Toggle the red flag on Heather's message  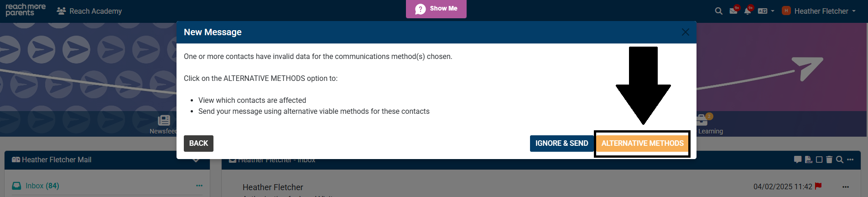tap(818, 186)
